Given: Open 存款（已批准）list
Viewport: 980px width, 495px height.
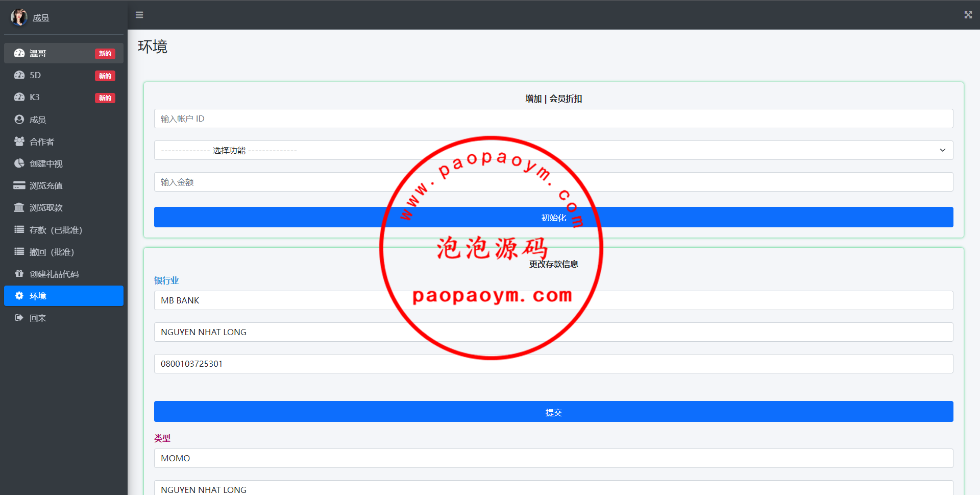Looking at the screenshot, I should pos(64,230).
